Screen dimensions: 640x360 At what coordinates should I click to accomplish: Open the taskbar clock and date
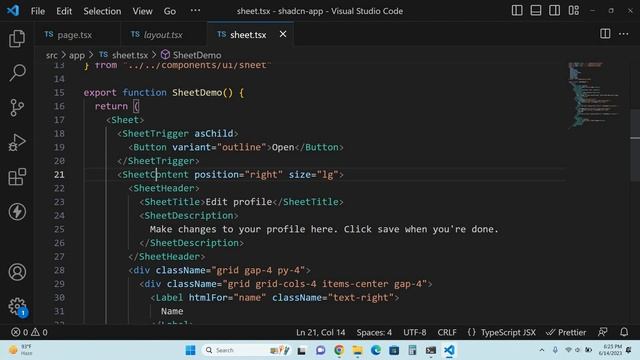point(610,350)
